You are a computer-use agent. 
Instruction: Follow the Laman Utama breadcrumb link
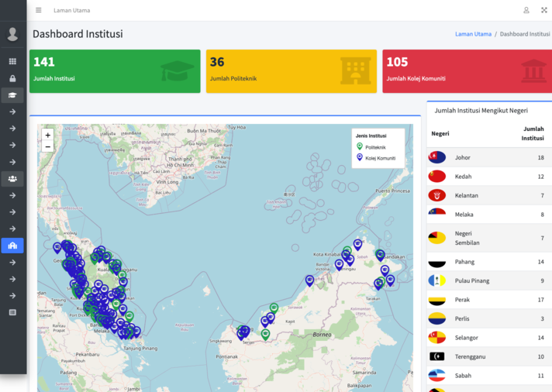click(x=473, y=34)
